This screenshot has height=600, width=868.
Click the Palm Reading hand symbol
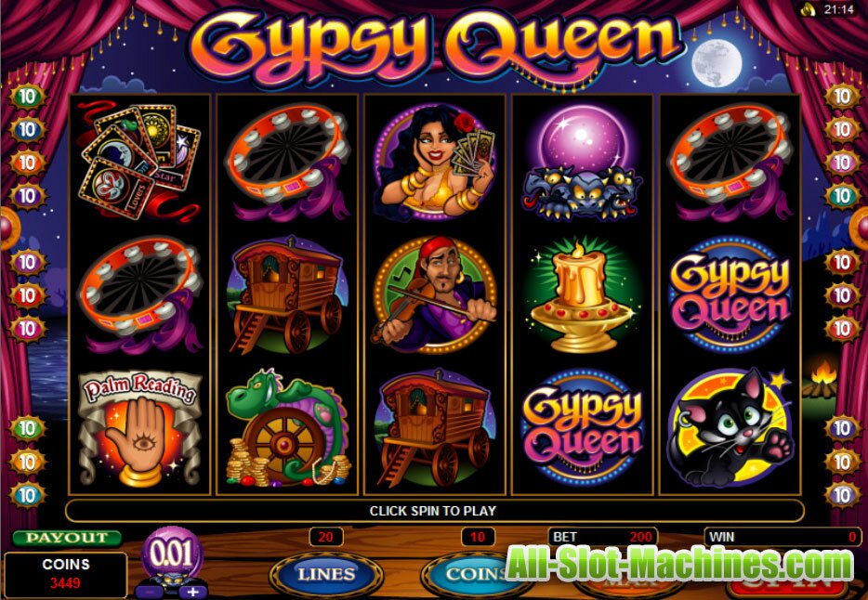(x=139, y=429)
